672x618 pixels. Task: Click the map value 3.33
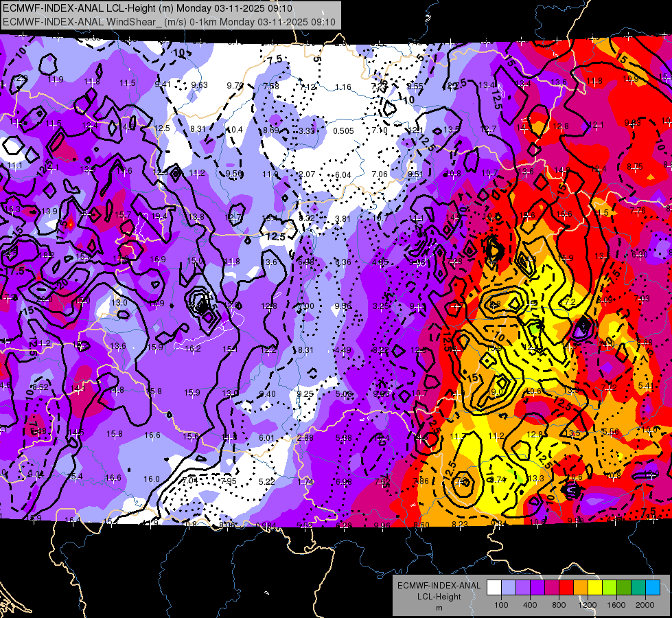[x=307, y=130]
